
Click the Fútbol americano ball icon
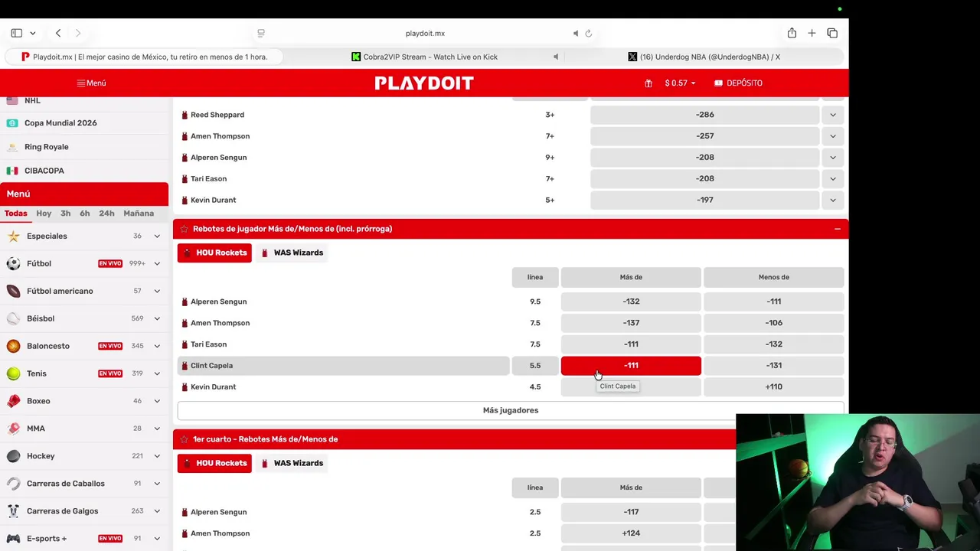[13, 291]
